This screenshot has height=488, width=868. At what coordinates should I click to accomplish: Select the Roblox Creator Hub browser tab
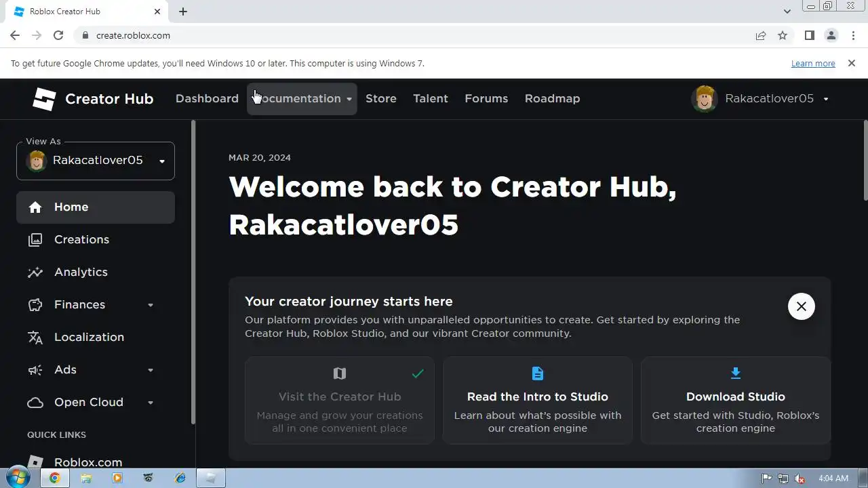coord(86,12)
